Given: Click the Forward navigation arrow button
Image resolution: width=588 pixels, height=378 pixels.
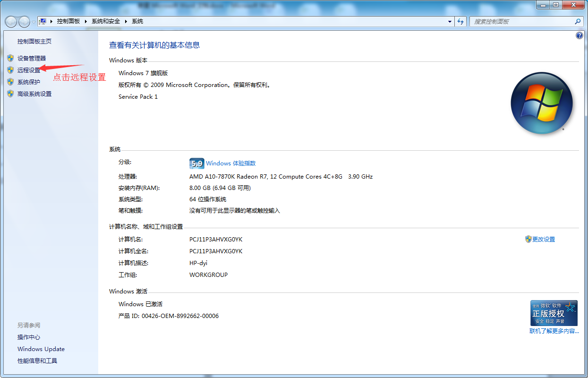Looking at the screenshot, I should pyautogui.click(x=24, y=22).
